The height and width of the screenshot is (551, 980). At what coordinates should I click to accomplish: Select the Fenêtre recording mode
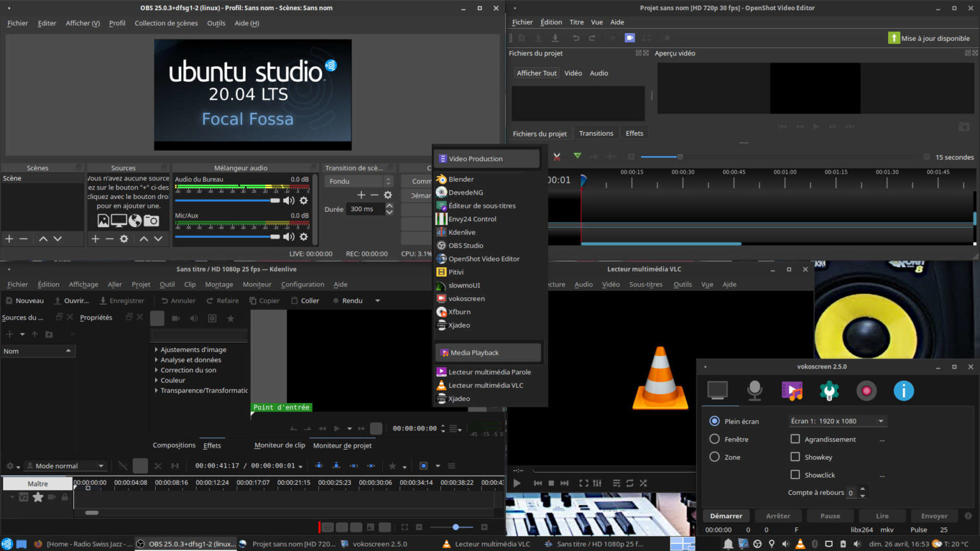tap(715, 439)
